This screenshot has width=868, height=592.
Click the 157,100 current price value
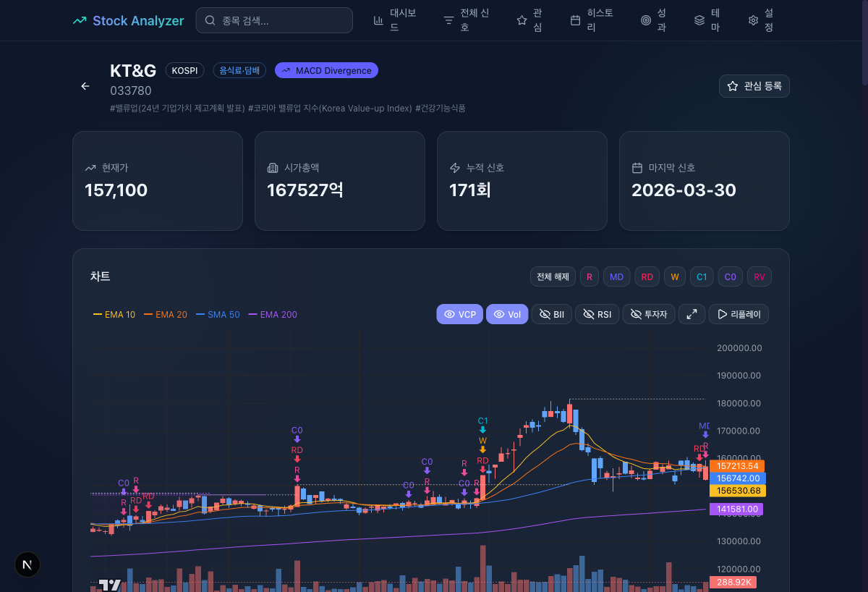point(116,190)
